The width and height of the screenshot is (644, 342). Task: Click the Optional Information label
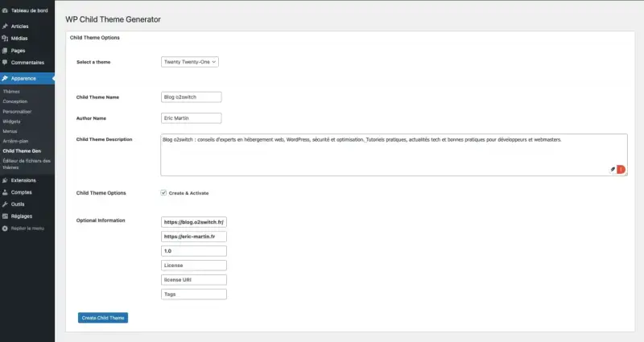[101, 220]
